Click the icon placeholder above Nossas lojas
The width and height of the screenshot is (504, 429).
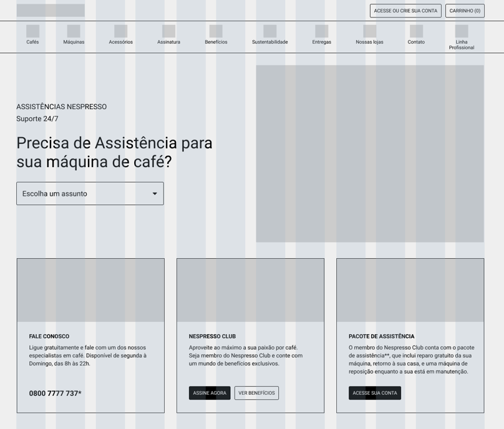pos(370,31)
